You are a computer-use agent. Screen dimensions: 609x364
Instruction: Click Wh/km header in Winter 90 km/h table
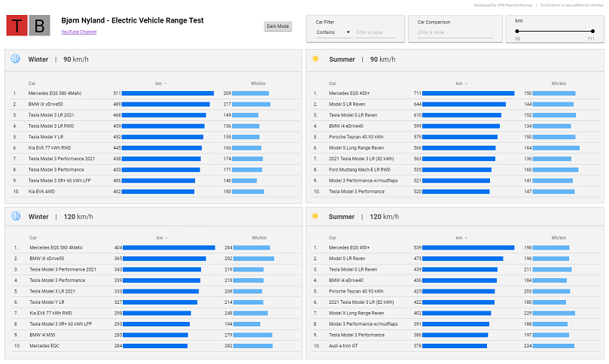click(x=258, y=83)
